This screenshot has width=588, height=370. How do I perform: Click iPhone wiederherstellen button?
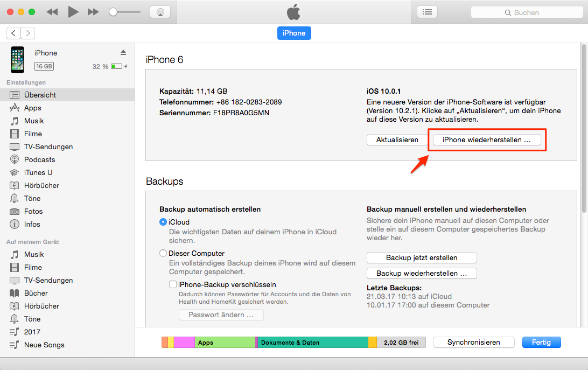(x=487, y=139)
